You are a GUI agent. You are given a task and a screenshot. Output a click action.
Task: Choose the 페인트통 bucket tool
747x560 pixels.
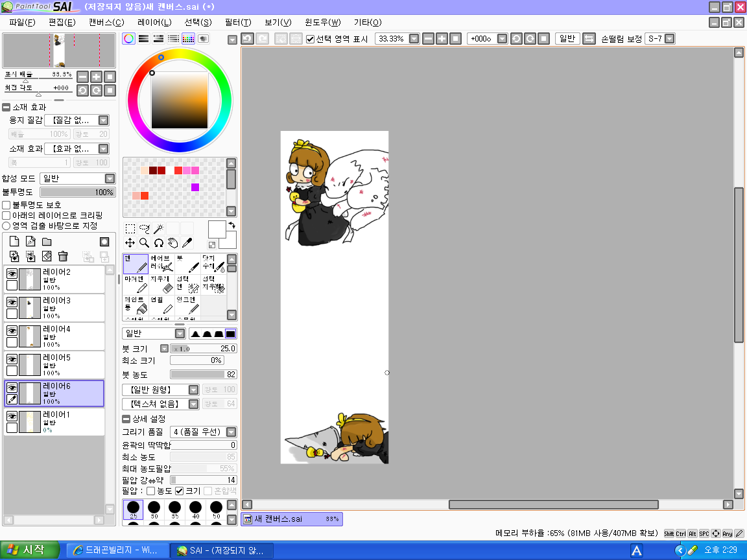pyautogui.click(x=136, y=305)
